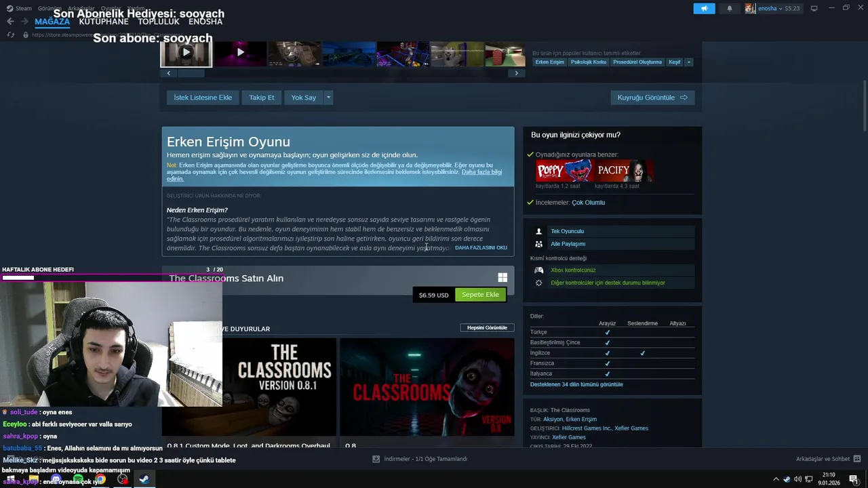Screen dimensions: 868x488
Task: Select the Psikolojik Korku tag
Action: [x=588, y=62]
